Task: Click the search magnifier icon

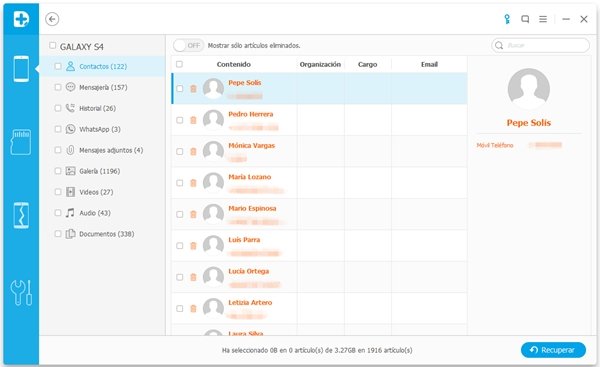Action: [x=499, y=46]
